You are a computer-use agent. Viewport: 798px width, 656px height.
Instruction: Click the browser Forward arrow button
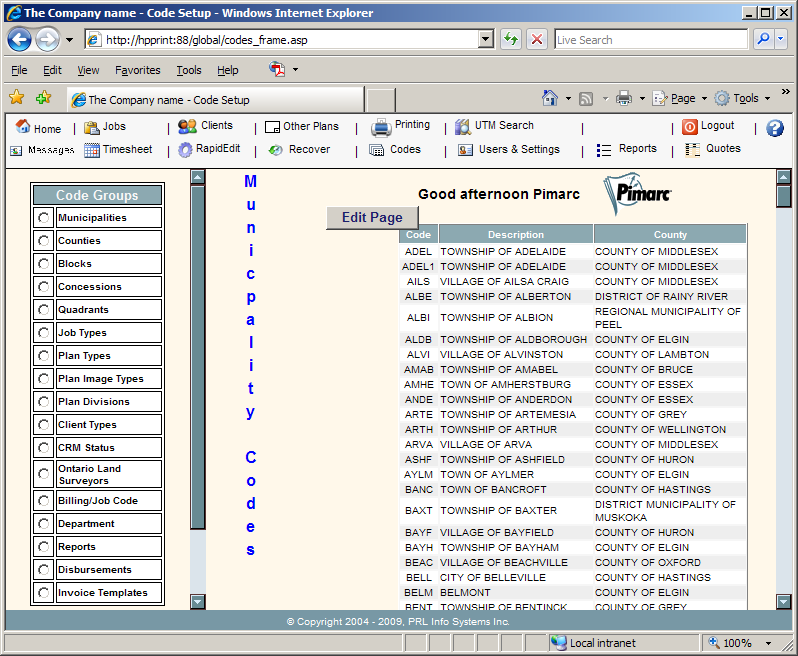click(x=47, y=40)
